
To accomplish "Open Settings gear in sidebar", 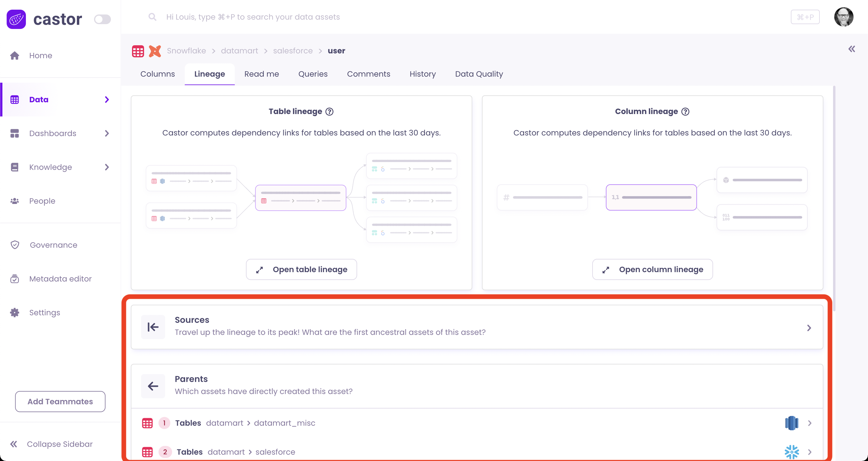I will [14, 313].
